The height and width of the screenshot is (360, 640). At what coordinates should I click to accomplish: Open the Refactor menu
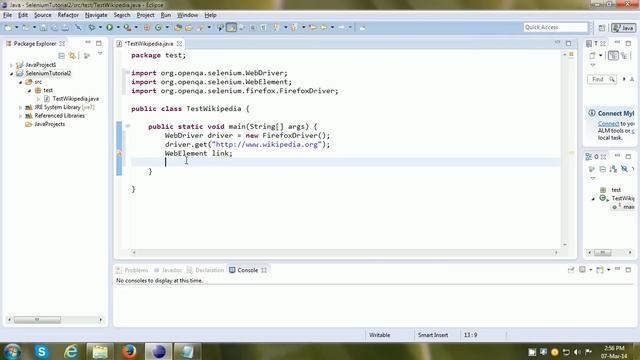click(68, 15)
